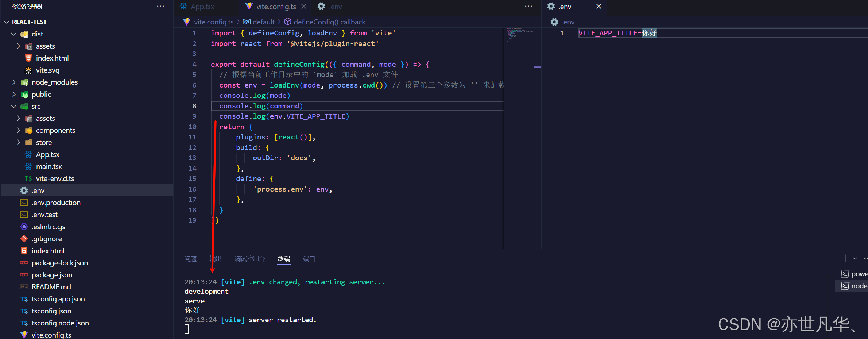Click the default breadcrumb item
The image size is (868, 339).
click(x=263, y=22)
